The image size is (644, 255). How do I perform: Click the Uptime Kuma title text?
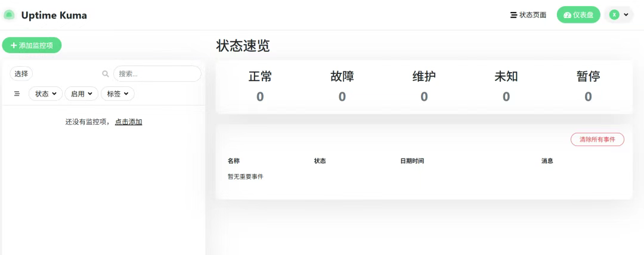pyautogui.click(x=54, y=15)
